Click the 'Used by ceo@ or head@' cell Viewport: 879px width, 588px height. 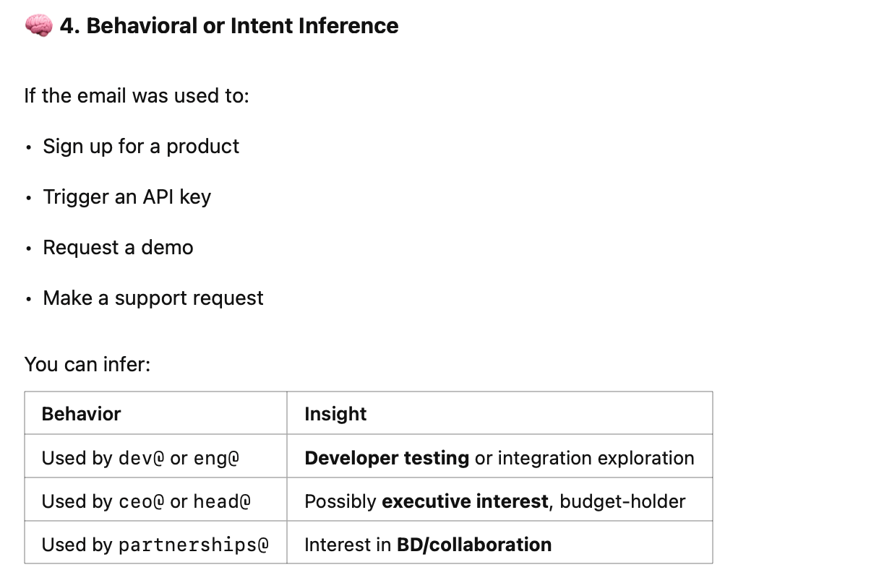coord(155,500)
